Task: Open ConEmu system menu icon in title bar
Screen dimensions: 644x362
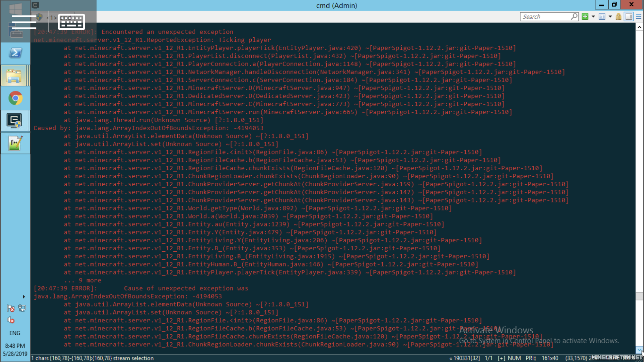Action: coord(35,5)
